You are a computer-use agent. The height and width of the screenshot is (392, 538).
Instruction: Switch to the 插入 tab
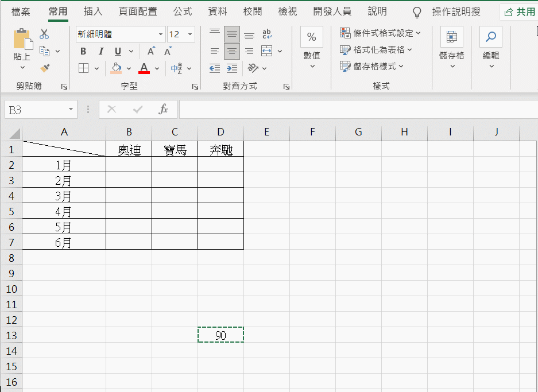point(93,11)
